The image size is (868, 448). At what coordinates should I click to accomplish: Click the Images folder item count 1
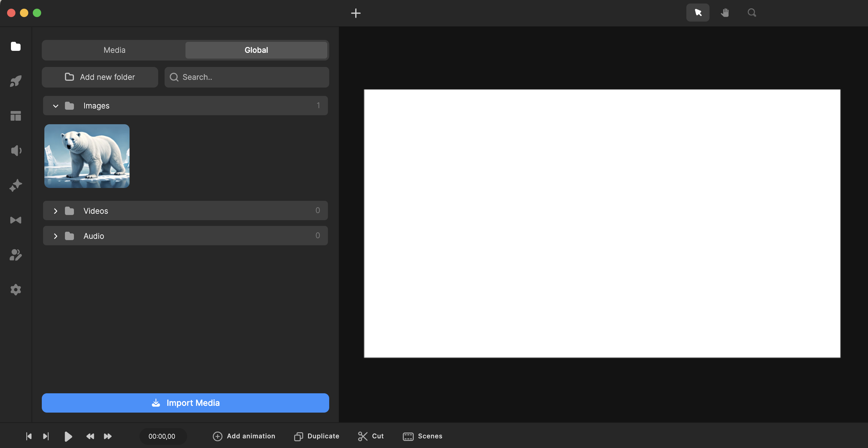point(318,106)
